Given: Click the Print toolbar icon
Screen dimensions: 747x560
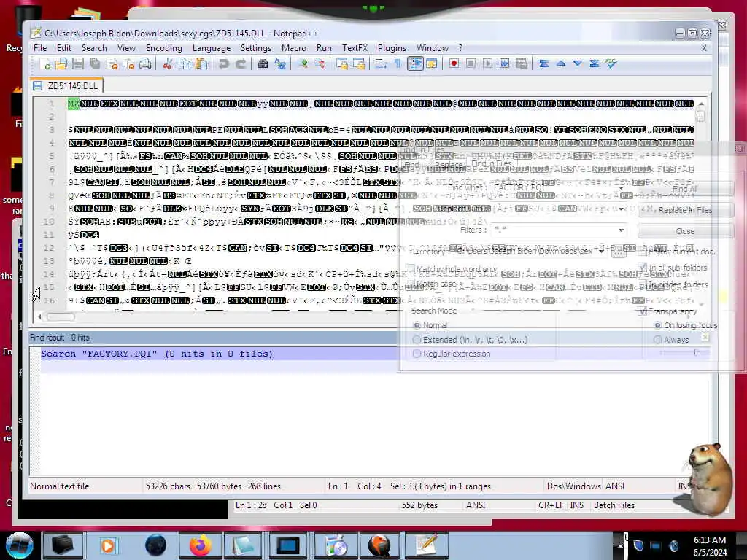Looking at the screenshot, I should point(145,64).
